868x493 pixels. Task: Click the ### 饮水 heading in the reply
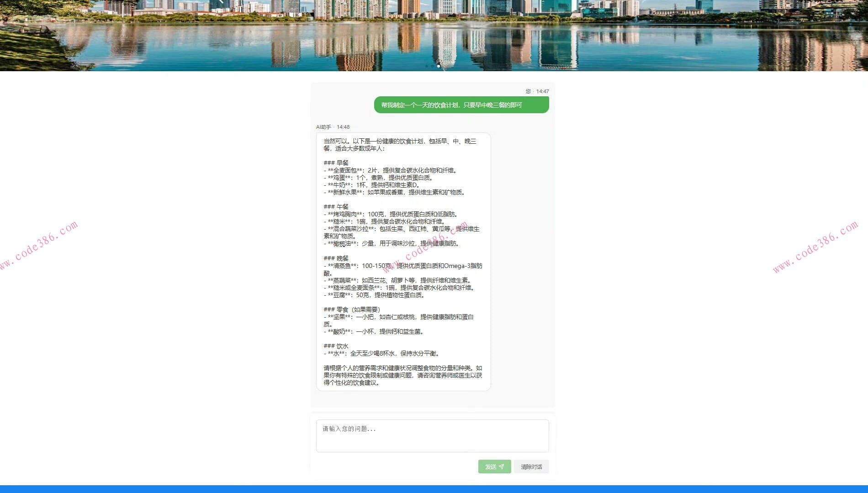(x=335, y=346)
